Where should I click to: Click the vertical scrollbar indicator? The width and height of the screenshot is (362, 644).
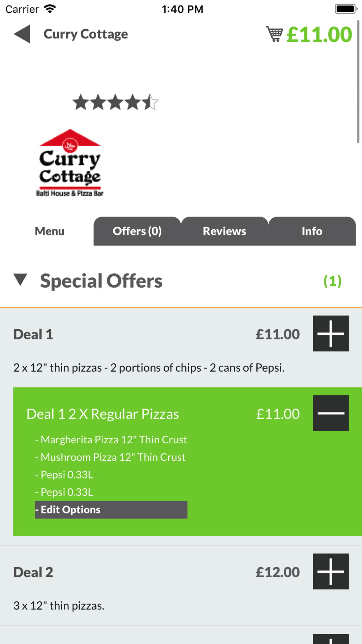click(358, 81)
